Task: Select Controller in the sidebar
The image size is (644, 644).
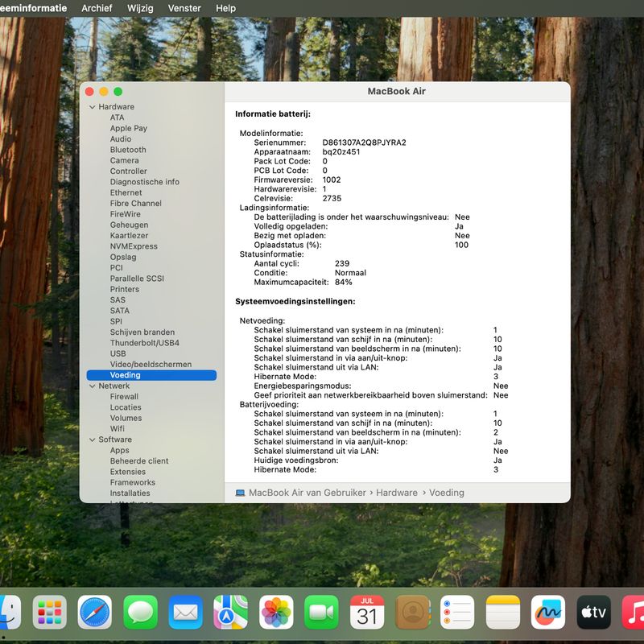Action: [x=129, y=171]
